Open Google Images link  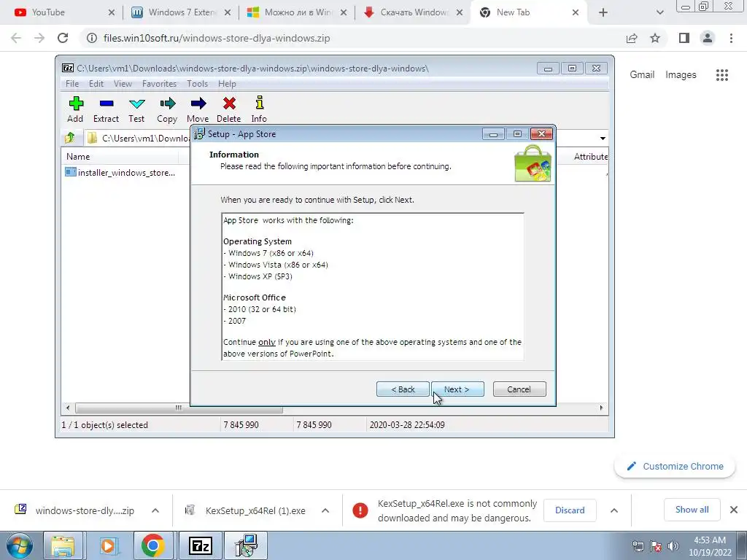click(681, 75)
